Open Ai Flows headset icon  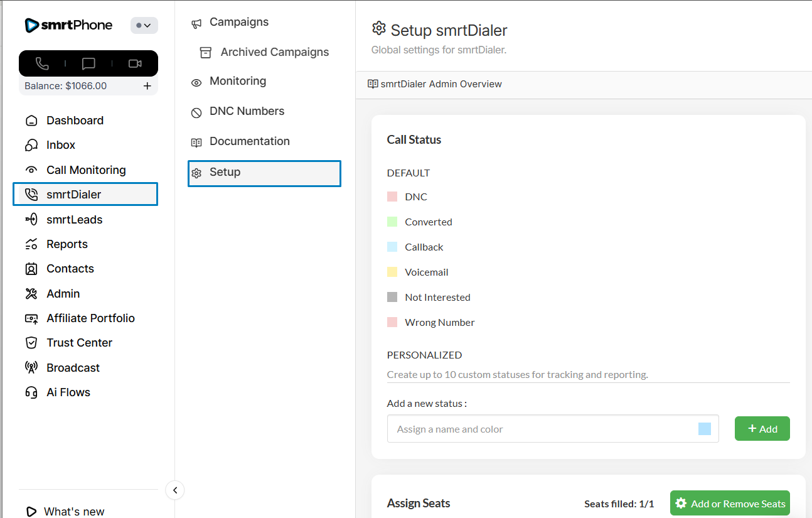click(x=31, y=392)
